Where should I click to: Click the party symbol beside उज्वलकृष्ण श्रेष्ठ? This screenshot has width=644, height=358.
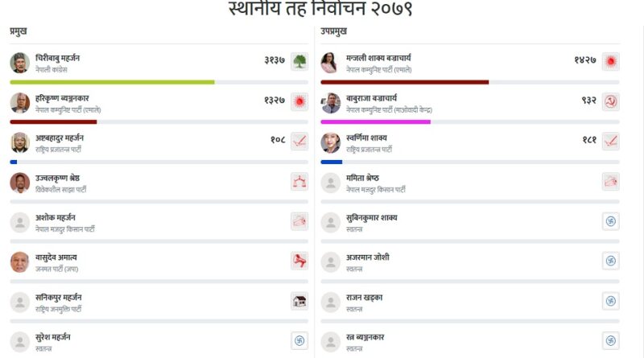coord(299,182)
